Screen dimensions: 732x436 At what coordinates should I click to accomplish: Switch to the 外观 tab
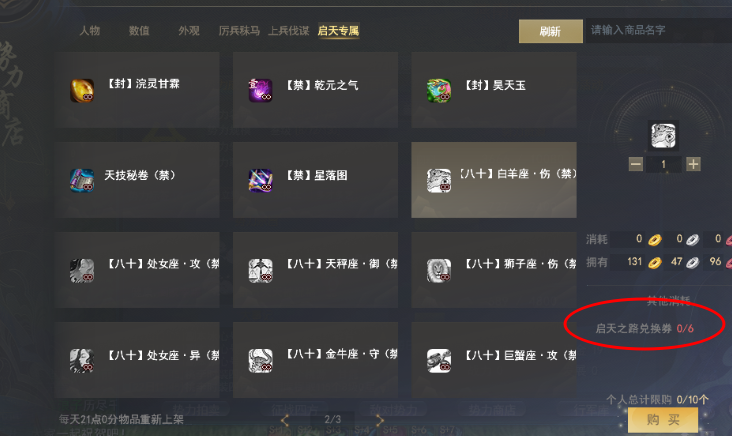[x=189, y=31]
